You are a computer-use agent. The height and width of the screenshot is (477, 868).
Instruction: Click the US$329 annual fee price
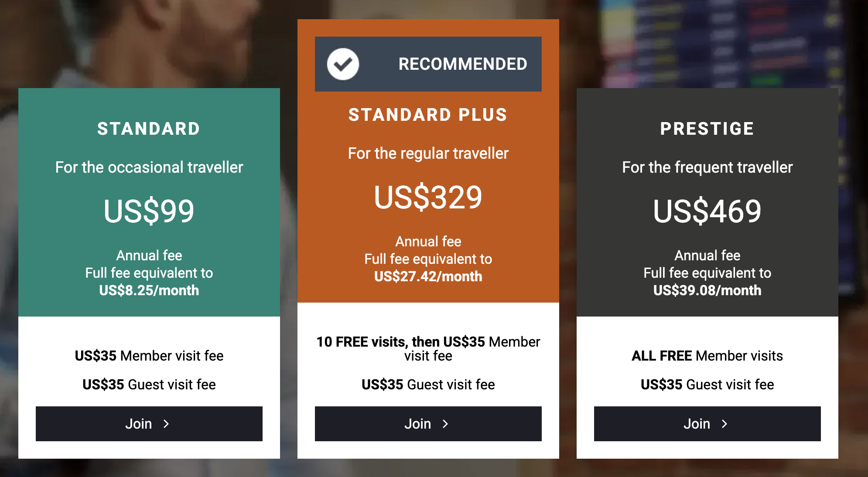[x=427, y=197]
